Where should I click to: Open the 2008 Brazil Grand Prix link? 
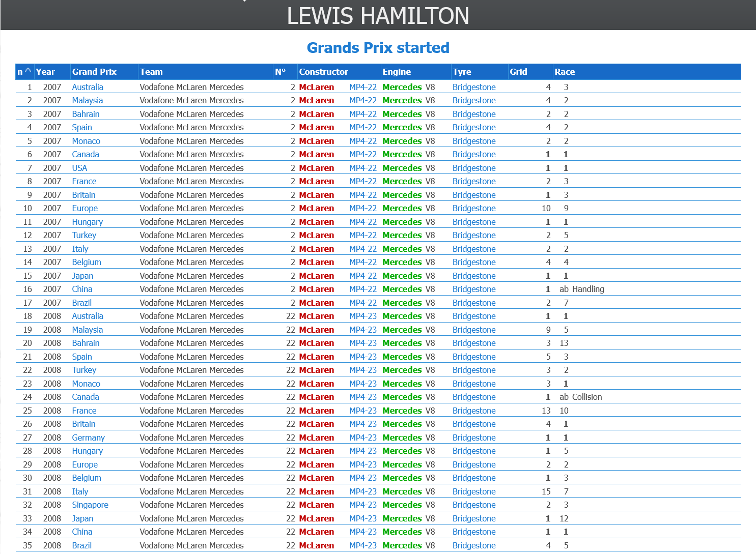81,545
